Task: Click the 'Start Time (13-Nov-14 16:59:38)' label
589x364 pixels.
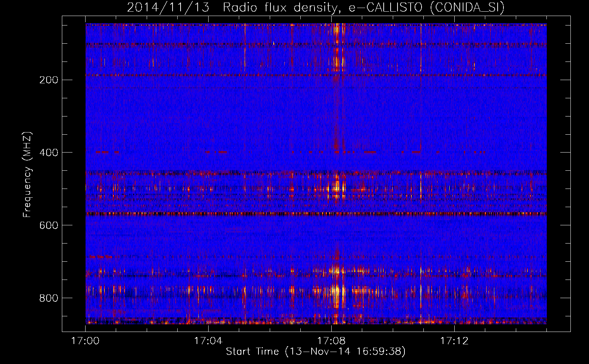Action: 316,352
